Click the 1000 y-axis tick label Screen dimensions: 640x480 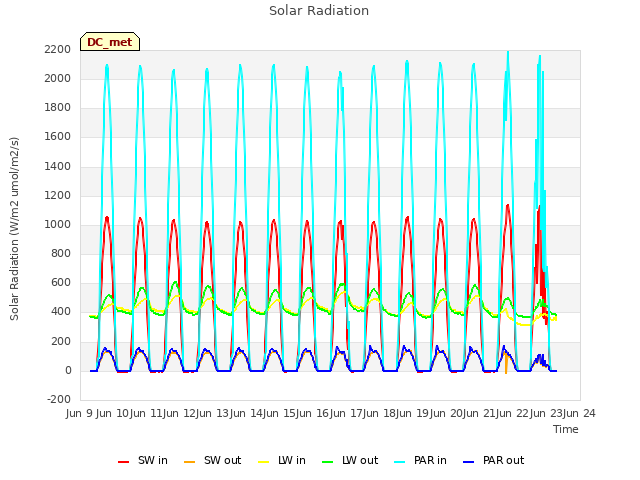pos(58,224)
